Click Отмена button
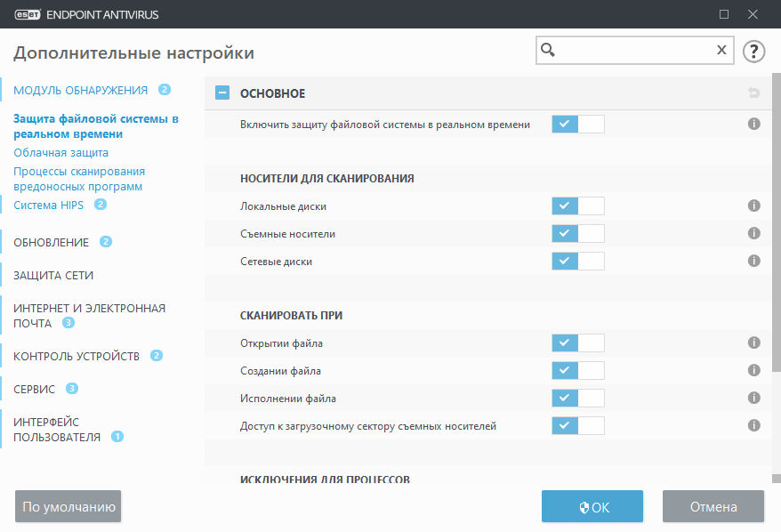Screen dimensions: 781x532 (713, 506)
